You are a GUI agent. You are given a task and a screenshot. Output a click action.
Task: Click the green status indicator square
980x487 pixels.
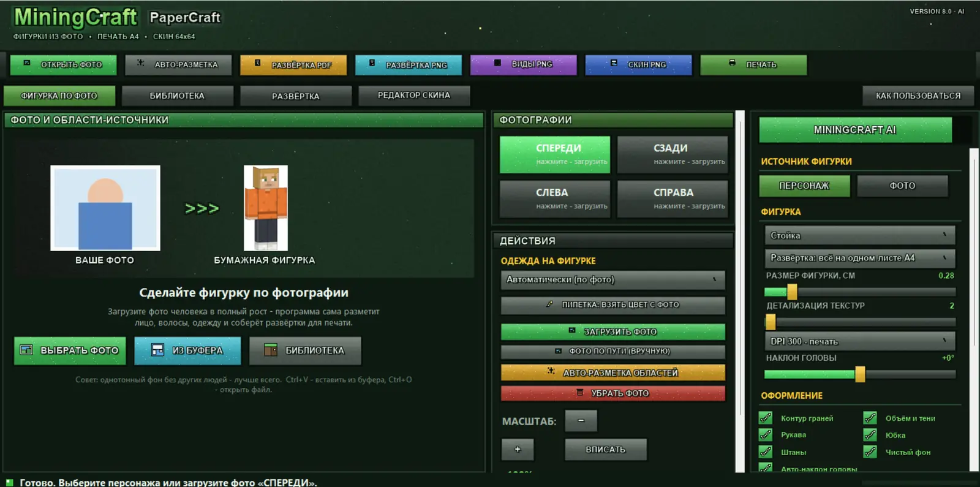tap(9, 482)
